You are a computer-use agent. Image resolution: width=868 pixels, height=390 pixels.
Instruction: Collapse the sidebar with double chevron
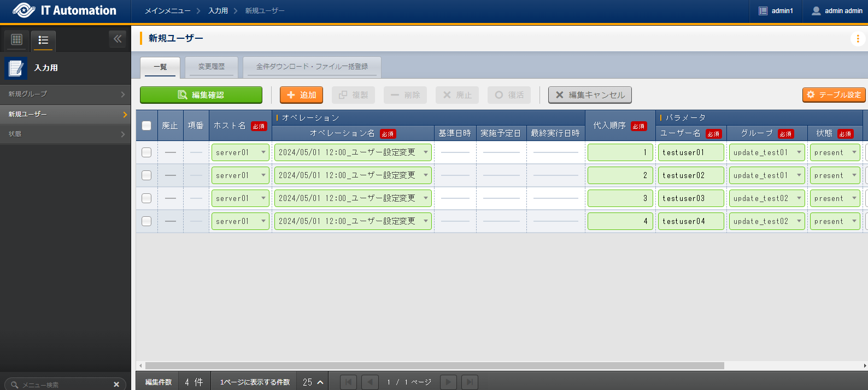tap(118, 39)
